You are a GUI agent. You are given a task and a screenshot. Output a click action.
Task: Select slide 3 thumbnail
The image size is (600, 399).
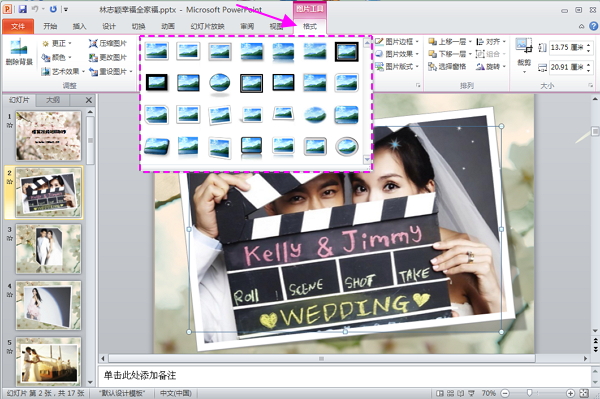click(x=48, y=249)
